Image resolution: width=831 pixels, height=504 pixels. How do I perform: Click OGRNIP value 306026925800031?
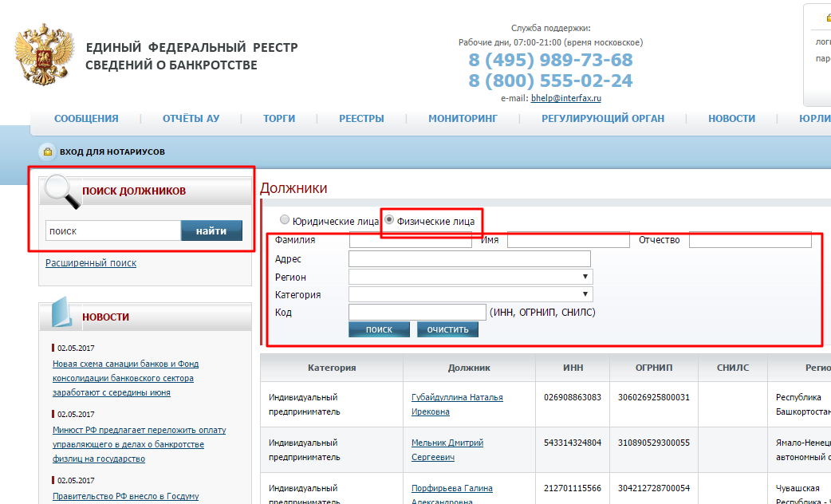pyautogui.click(x=654, y=397)
